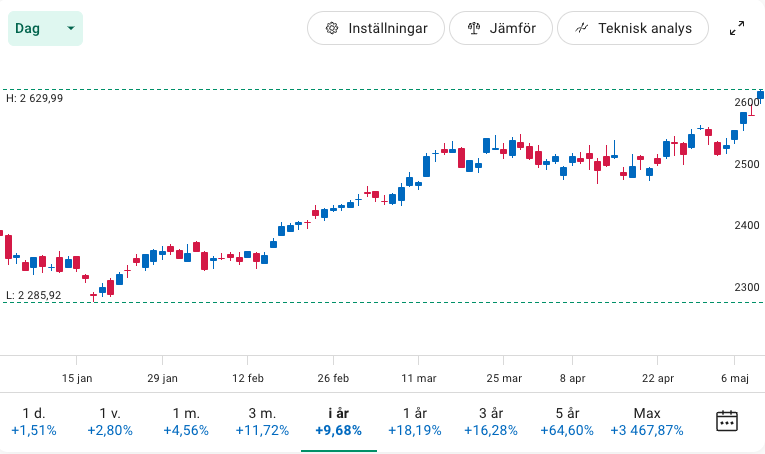Switch to 3 m. time range

[262, 421]
